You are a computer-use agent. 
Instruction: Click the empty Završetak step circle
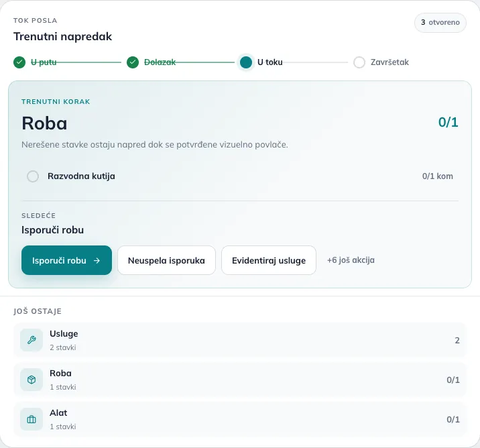click(359, 62)
